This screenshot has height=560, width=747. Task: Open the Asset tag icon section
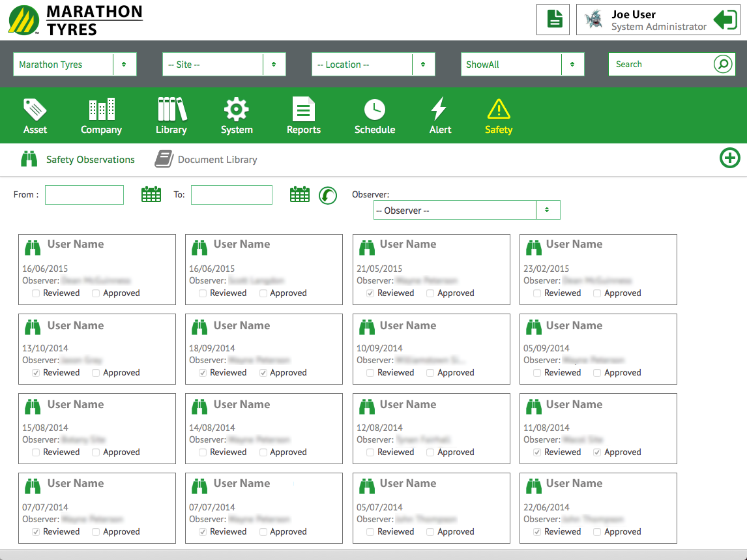click(x=35, y=116)
